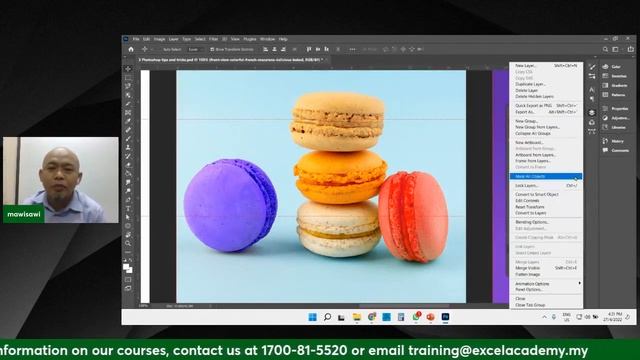
Task: Open the Image menu
Action: [160, 39]
